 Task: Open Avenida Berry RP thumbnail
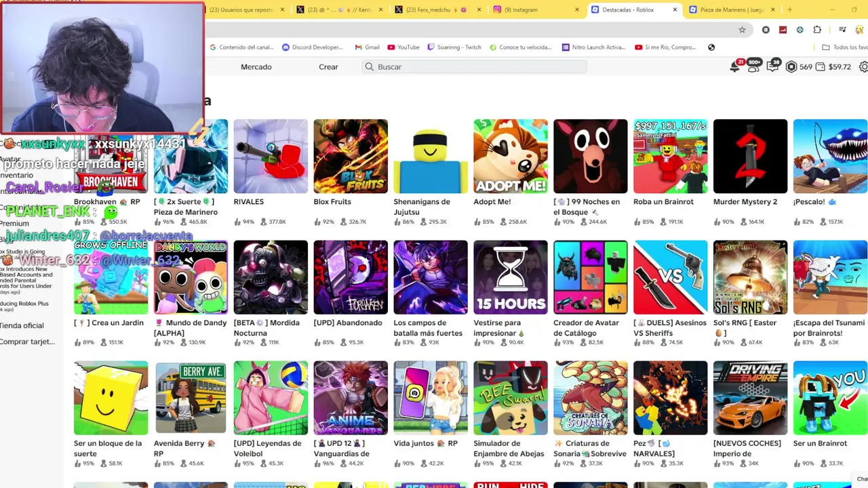pyautogui.click(x=191, y=398)
